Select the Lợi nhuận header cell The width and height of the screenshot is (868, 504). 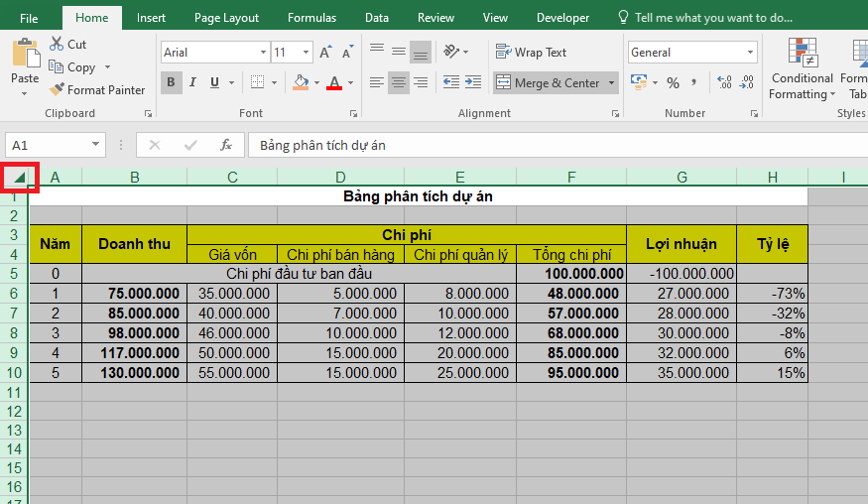pos(682,244)
